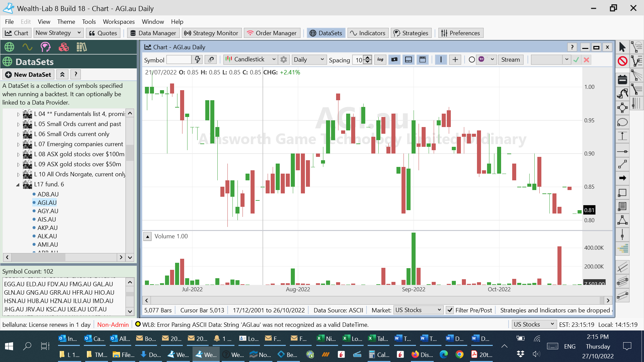Toggle the streaming circle indicator
The width and height of the screenshot is (644, 362).
pos(472,60)
